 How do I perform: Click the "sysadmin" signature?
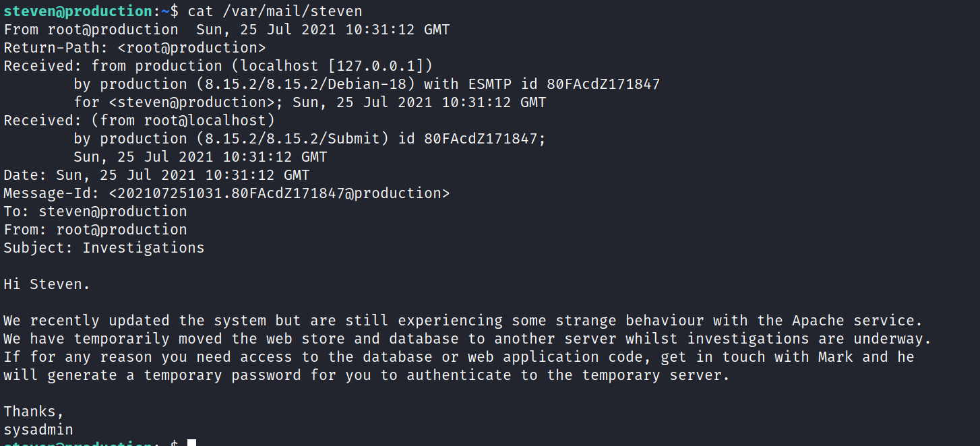click(38, 430)
